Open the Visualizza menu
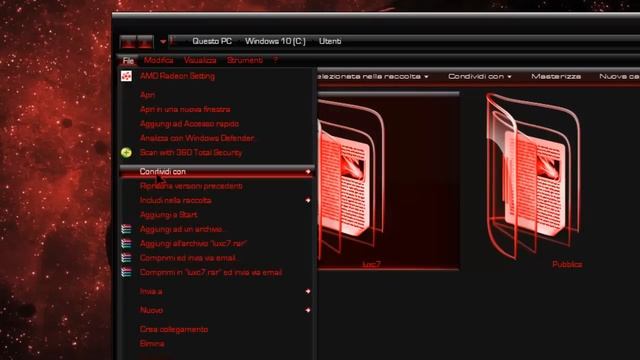The height and width of the screenshot is (360, 640). (x=200, y=60)
